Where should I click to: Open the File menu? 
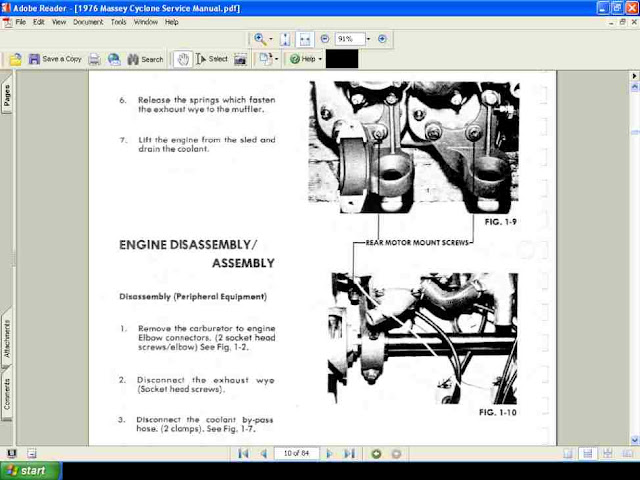pyautogui.click(x=20, y=22)
